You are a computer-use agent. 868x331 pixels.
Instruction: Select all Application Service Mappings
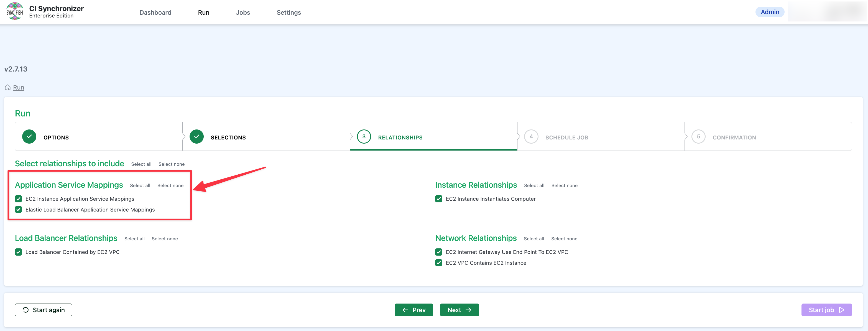[140, 185]
